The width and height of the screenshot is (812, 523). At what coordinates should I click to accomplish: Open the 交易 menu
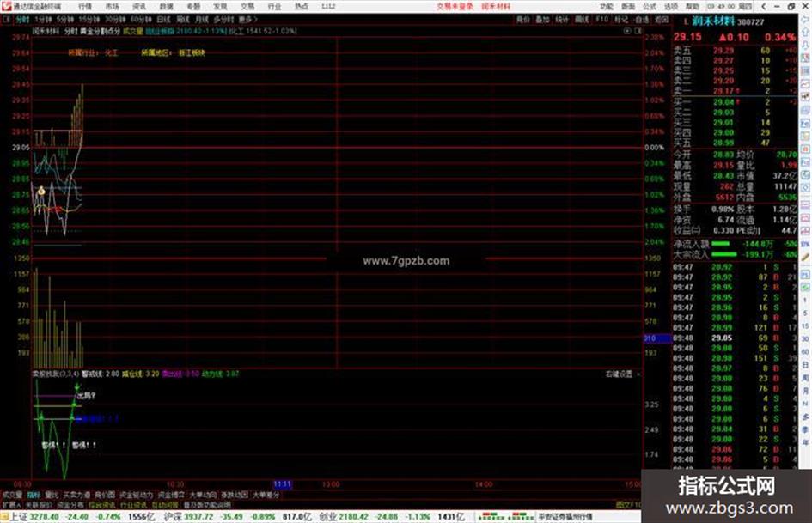[x=247, y=6]
